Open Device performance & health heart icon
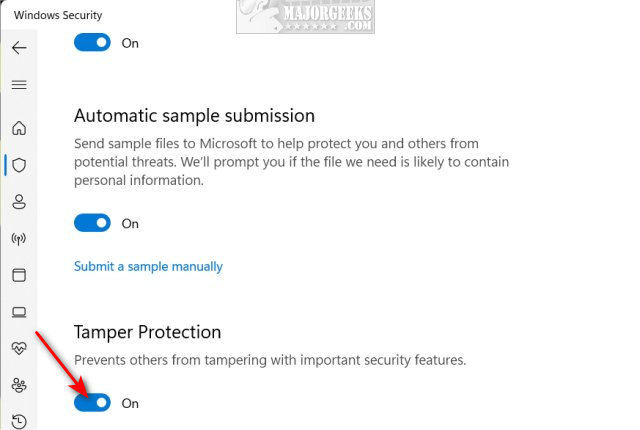The height and width of the screenshot is (430, 640). (19, 348)
